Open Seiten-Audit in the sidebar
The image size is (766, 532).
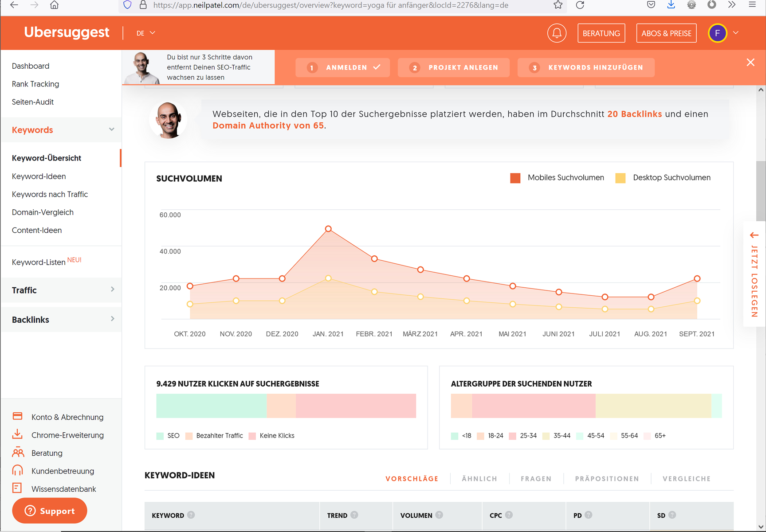(33, 102)
